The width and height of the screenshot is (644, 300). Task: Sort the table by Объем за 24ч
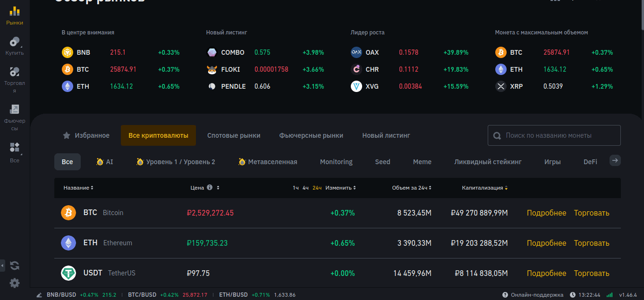point(411,188)
